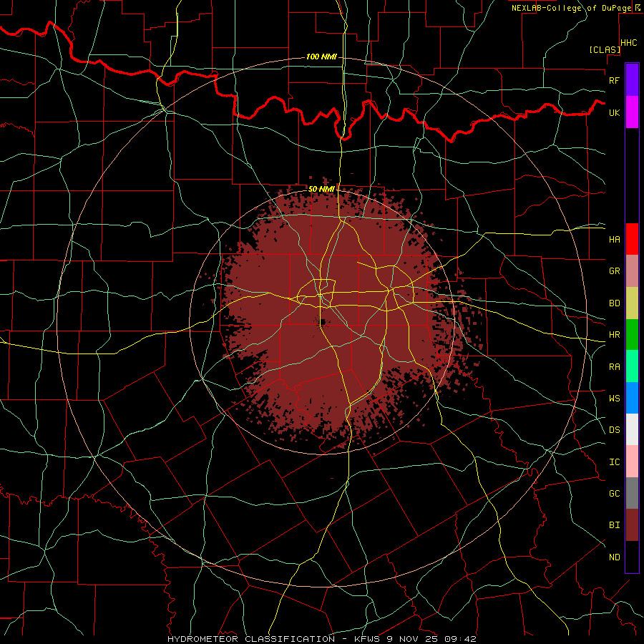
Task: Click the radar site black spot at center
Action: coord(323,322)
